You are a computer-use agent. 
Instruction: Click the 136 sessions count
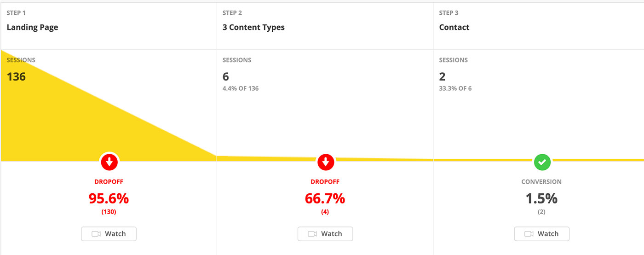[x=16, y=76]
